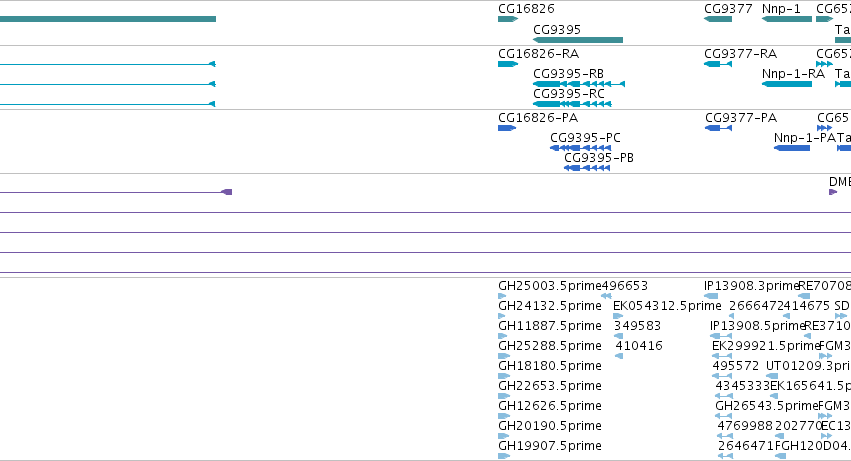Open the 414675 feature label
Viewport: 851px width, 461px height.
[x=807, y=306]
